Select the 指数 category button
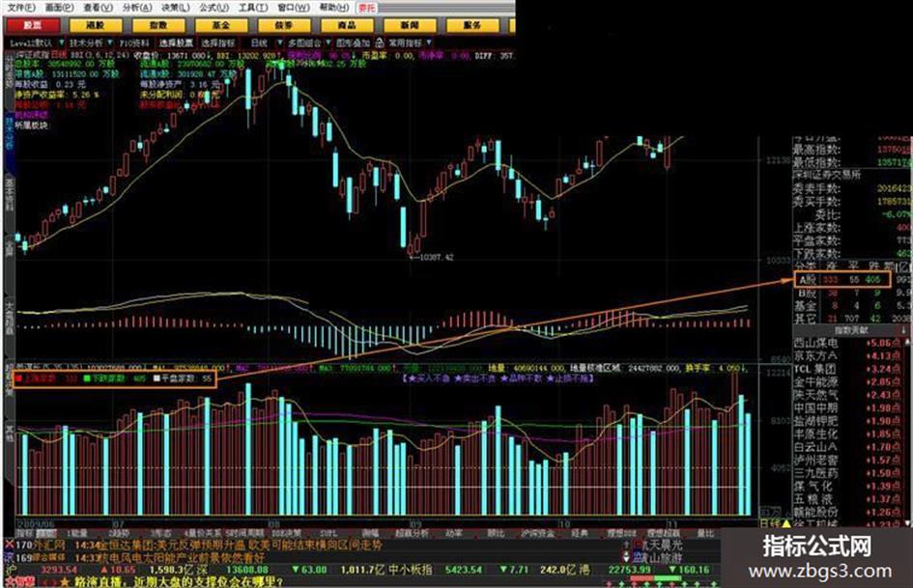Screen dimensions: 913x588 click(x=158, y=26)
